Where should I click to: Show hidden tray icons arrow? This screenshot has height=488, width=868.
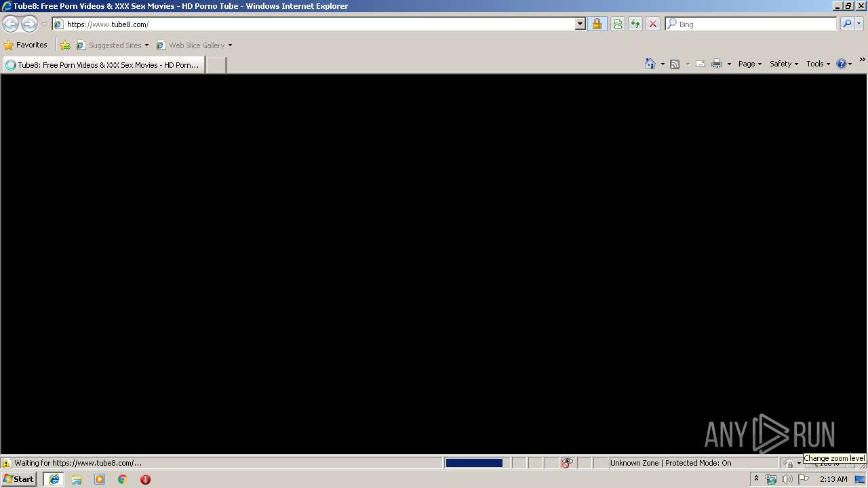coord(756,479)
